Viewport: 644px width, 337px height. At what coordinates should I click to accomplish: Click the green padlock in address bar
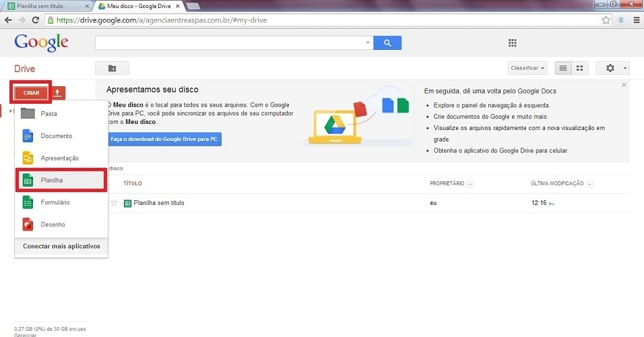pos(51,20)
